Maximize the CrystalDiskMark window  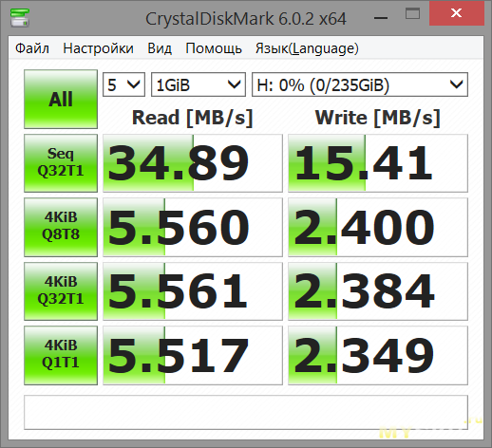(412, 14)
